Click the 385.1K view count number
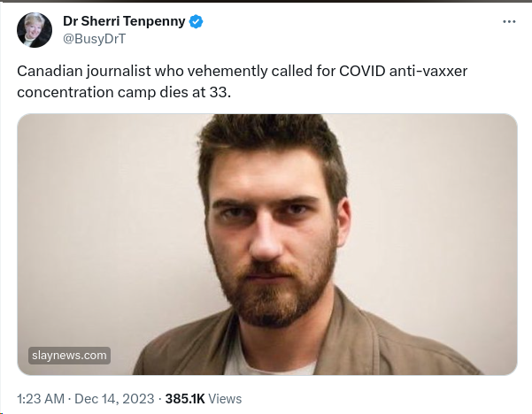Image resolution: width=532 pixels, height=414 pixels. [x=184, y=399]
